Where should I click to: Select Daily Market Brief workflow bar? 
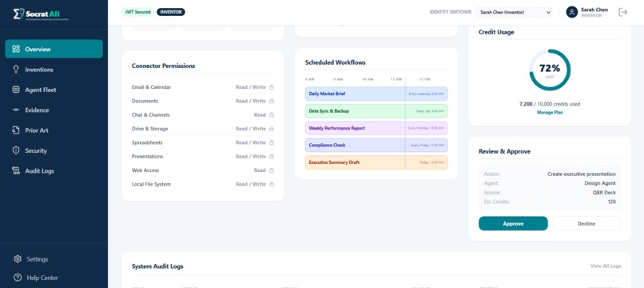[376, 94]
